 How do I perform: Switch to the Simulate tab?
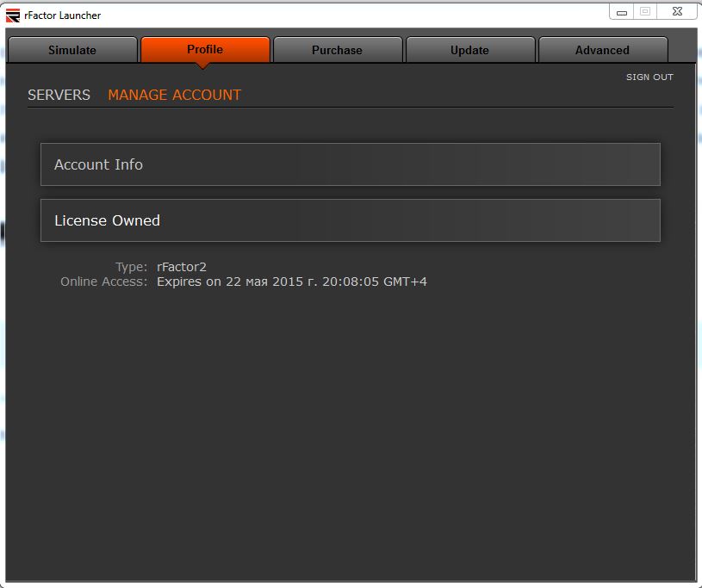[x=72, y=50]
